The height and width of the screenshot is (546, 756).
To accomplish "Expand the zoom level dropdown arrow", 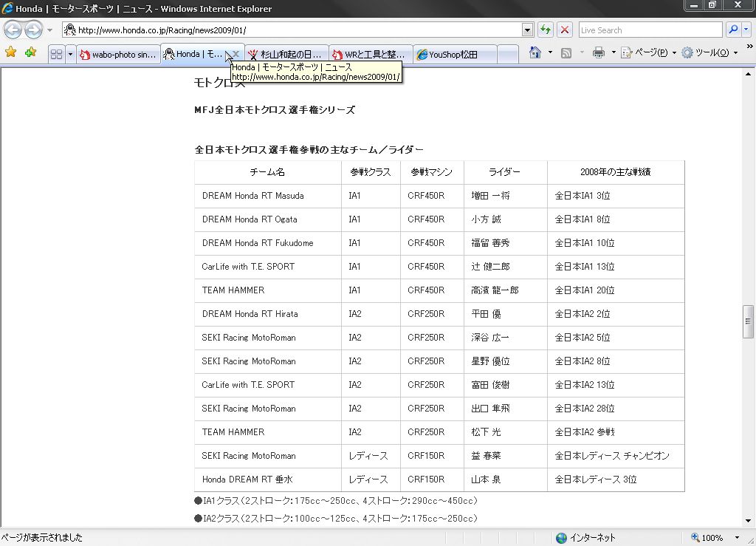I will click(x=737, y=537).
